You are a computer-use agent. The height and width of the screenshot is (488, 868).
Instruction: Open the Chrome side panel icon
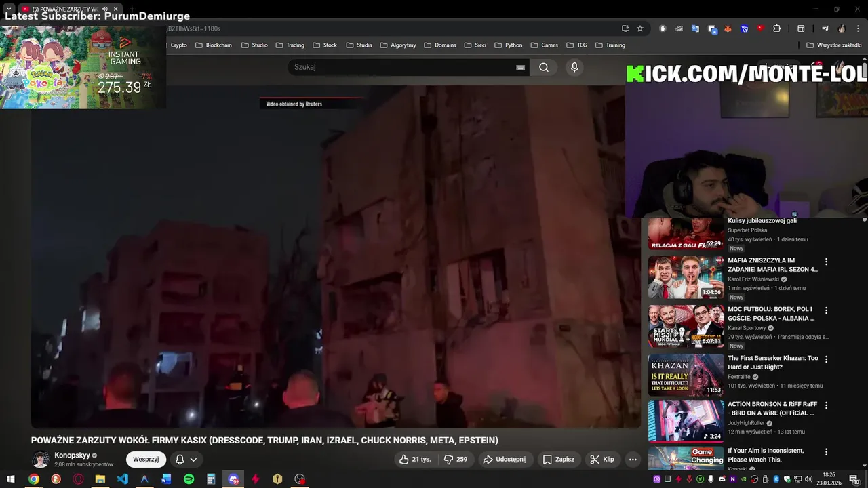[801, 28]
